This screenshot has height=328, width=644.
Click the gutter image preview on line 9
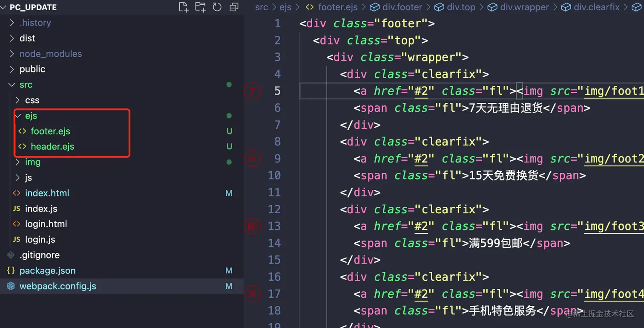coord(252,159)
